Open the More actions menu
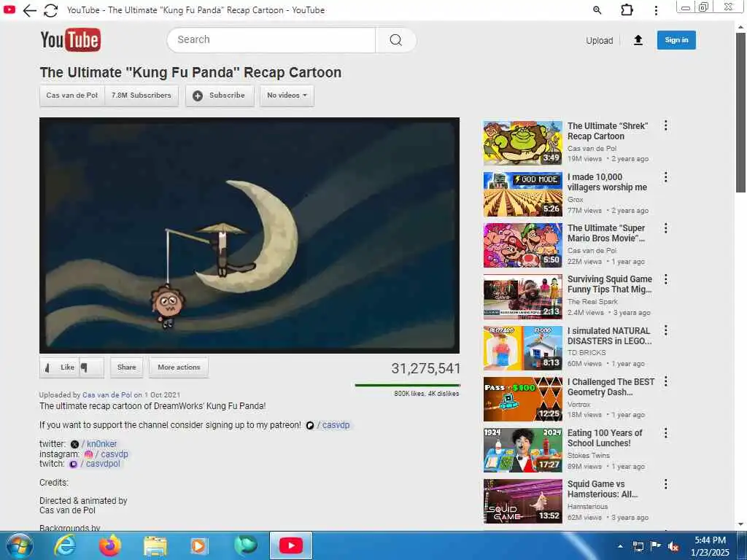The image size is (747, 560). tap(179, 367)
